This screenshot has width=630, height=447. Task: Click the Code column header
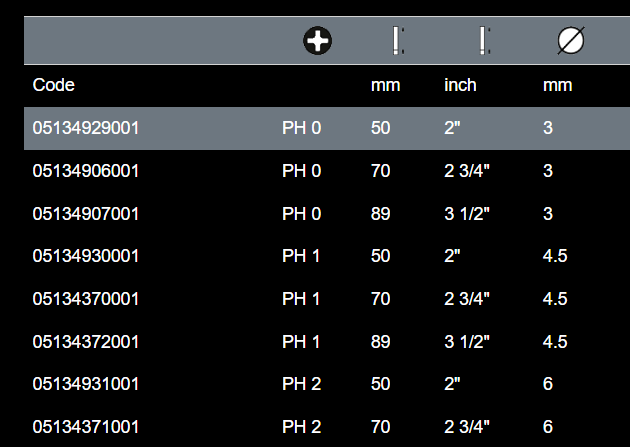54,85
